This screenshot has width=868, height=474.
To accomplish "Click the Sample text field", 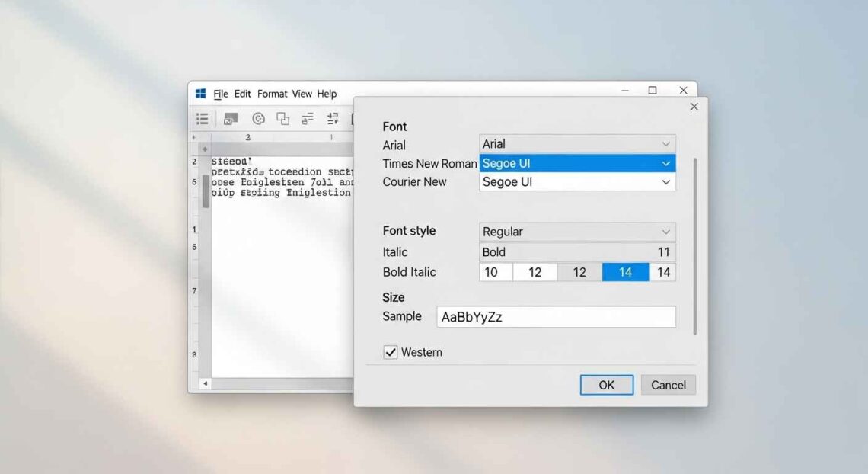I will pyautogui.click(x=556, y=317).
